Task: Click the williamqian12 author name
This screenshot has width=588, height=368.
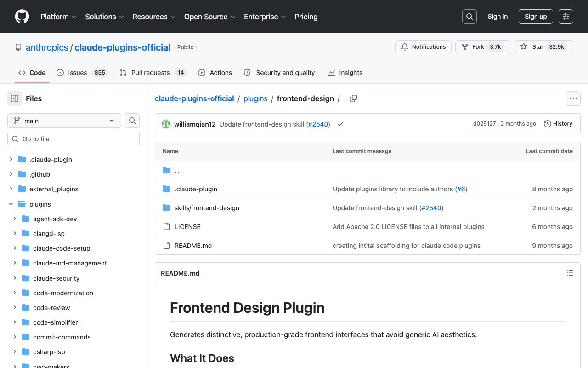Action: 195,124
